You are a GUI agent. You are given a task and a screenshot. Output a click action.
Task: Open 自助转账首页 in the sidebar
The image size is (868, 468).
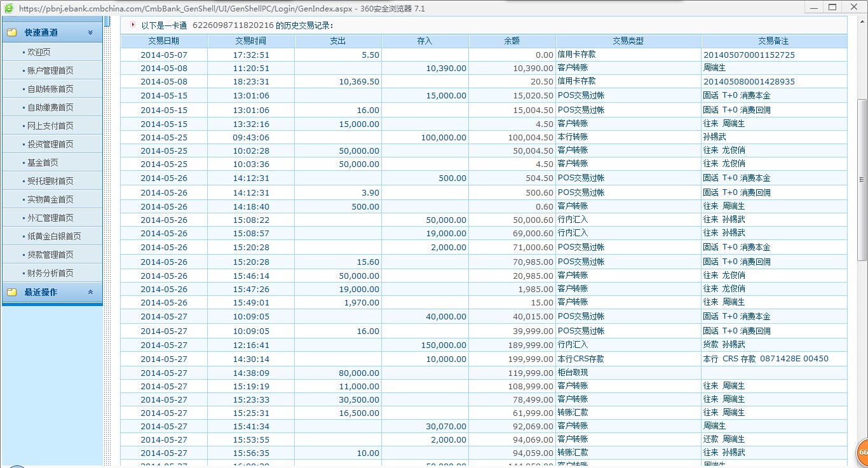(50, 89)
